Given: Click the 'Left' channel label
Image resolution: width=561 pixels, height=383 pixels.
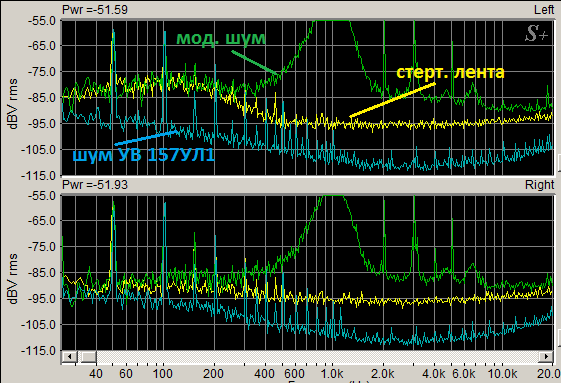Looking at the screenshot, I should click(x=544, y=10).
